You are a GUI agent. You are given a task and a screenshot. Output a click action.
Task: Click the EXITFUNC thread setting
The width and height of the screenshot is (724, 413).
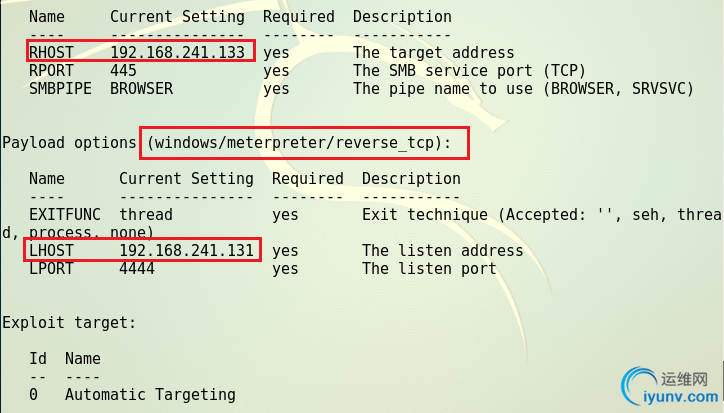click(146, 215)
